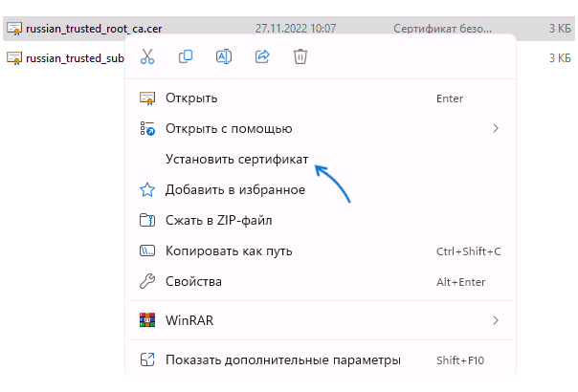Click the '3 КБ' size of root_ca file

(x=560, y=29)
